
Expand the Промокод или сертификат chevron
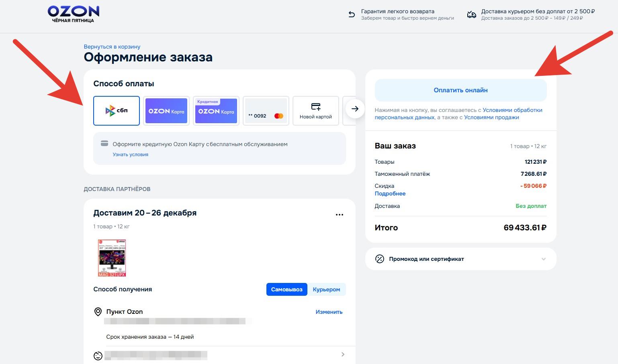544,259
